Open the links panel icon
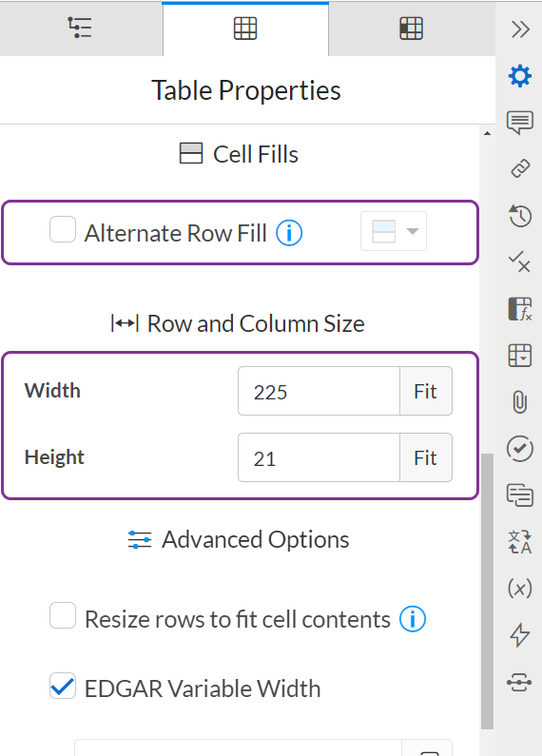This screenshot has width=542, height=756. (520, 168)
